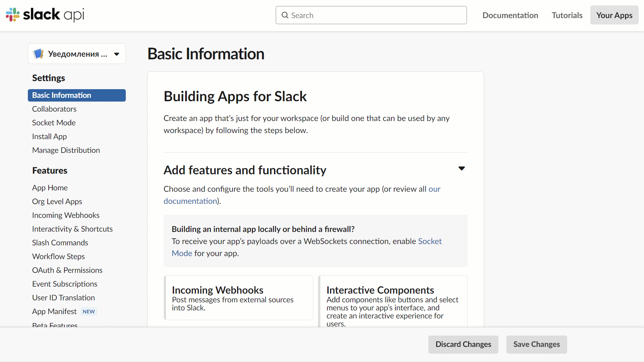Collapse Add features and functionality section
644x362 pixels.
(x=462, y=168)
